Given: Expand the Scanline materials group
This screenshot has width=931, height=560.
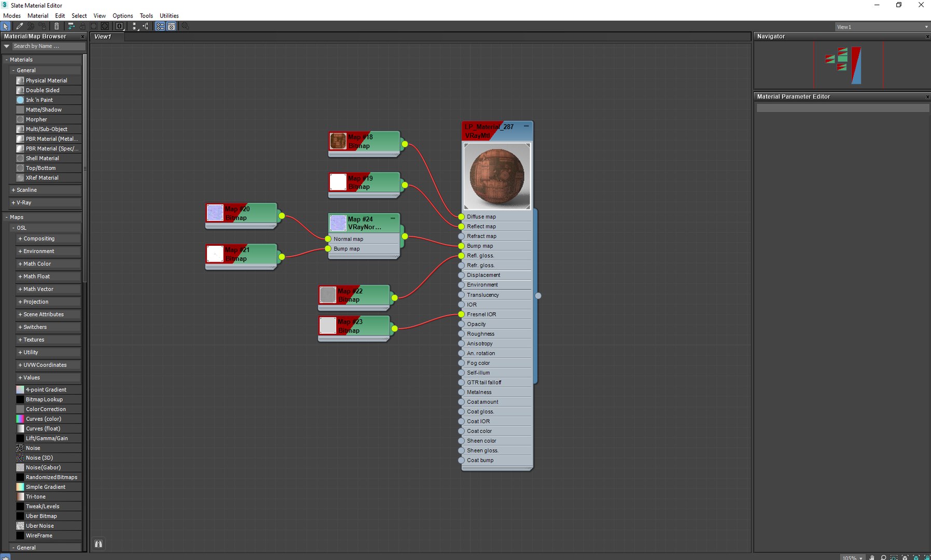Looking at the screenshot, I should (13, 190).
